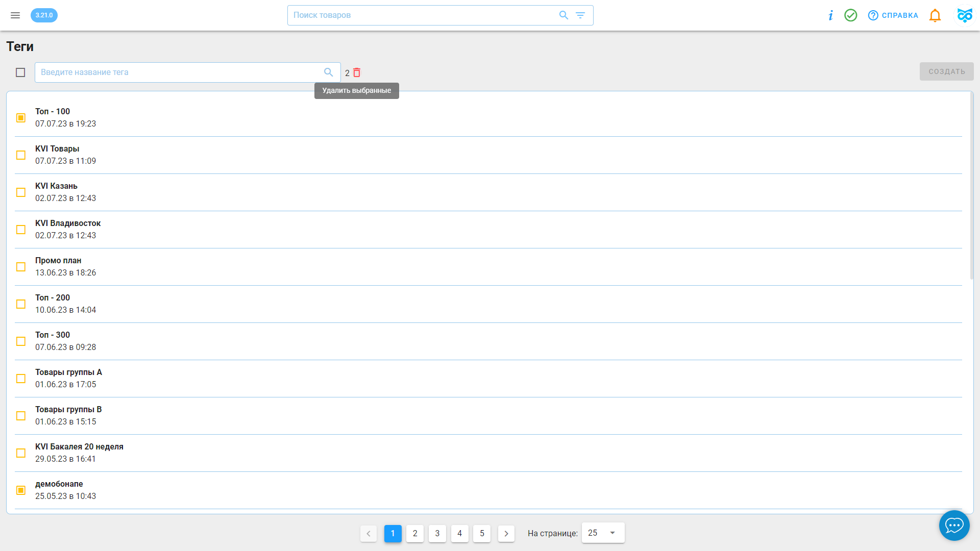Check the Топ - 300 tag checkbox

tap(21, 341)
